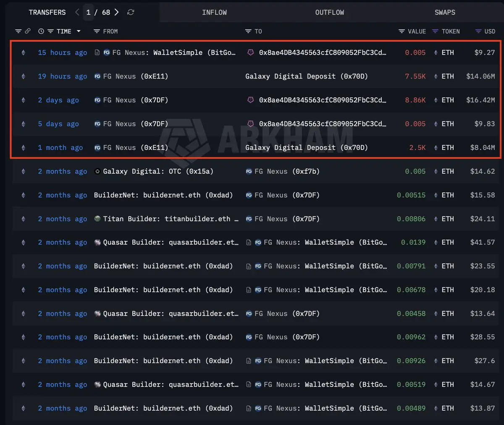Select the $8.04M USD amount
Viewport: 504px width, 425px height.
(483, 148)
